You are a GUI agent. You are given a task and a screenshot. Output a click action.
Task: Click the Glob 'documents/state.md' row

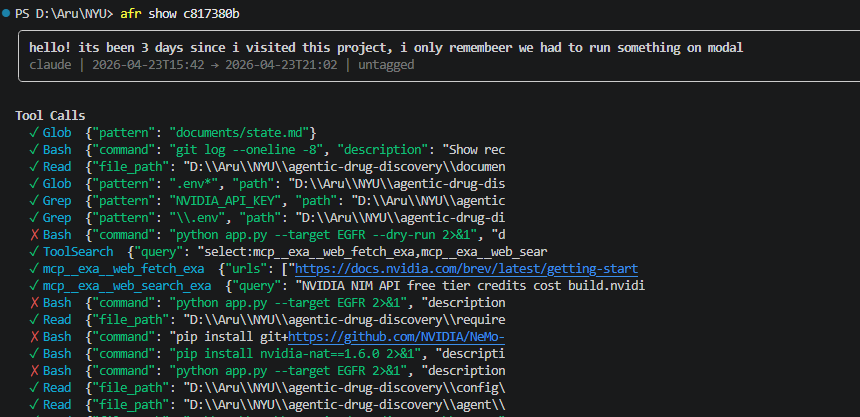tap(173, 133)
